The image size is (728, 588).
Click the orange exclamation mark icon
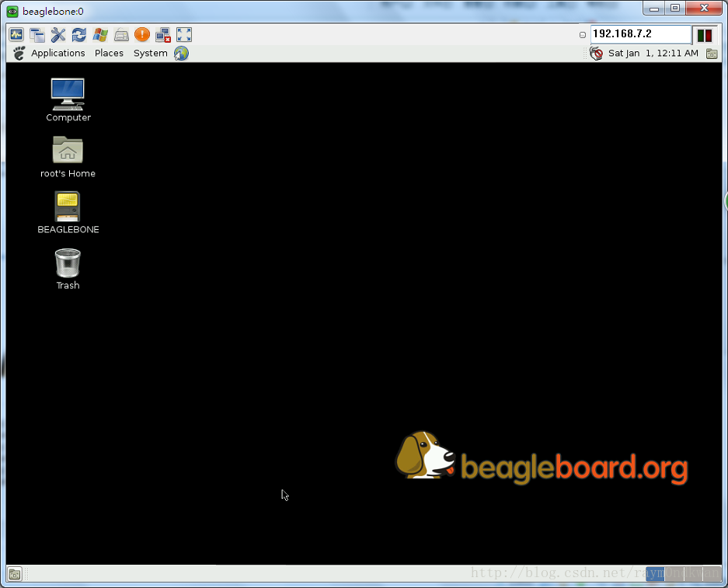click(x=142, y=34)
